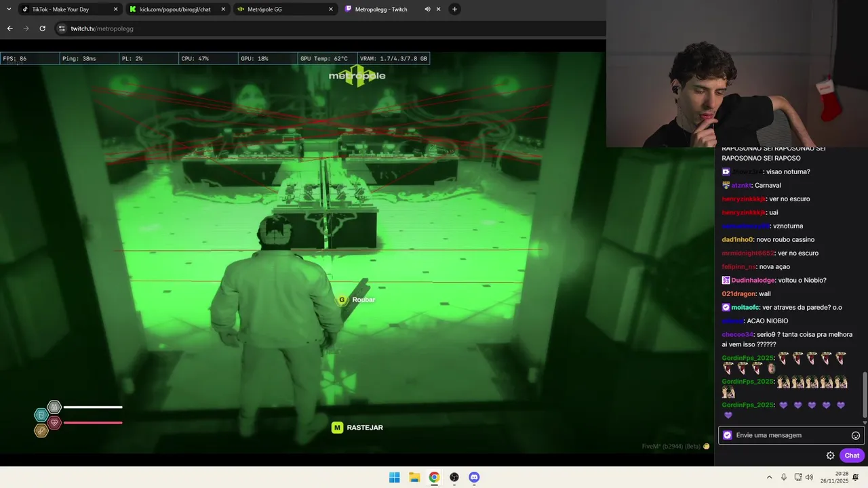Viewport: 868px width, 488px height.
Task: Reload the Twitch page
Action: click(42, 28)
